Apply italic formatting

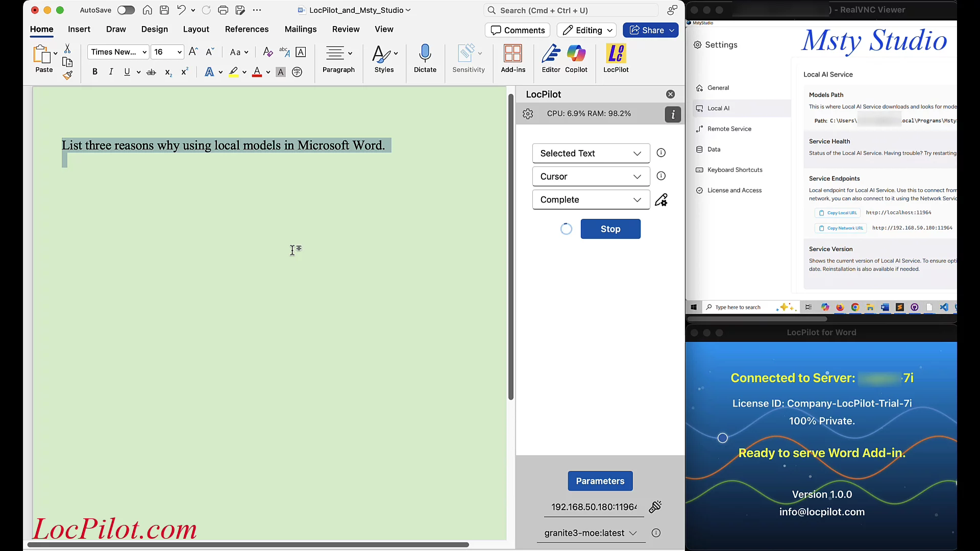click(111, 72)
